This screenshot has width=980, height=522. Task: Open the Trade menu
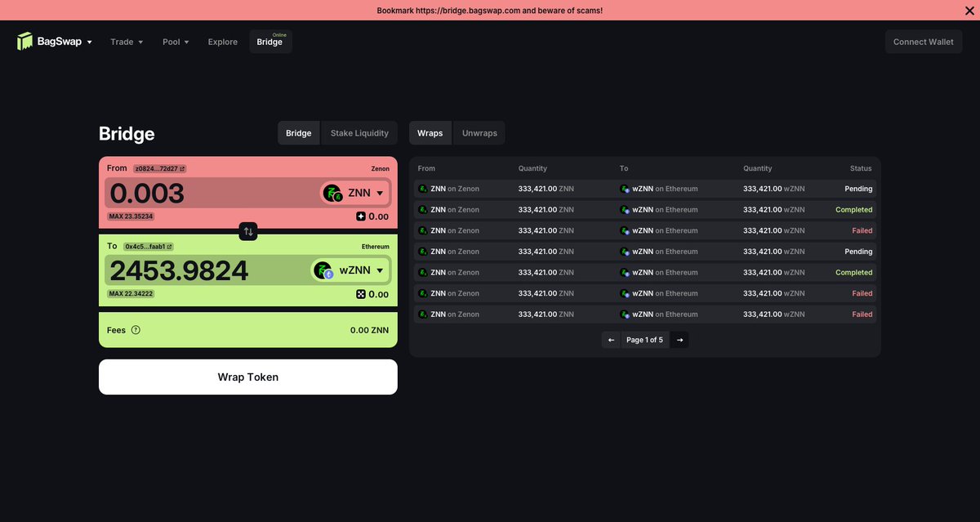[x=127, y=42]
